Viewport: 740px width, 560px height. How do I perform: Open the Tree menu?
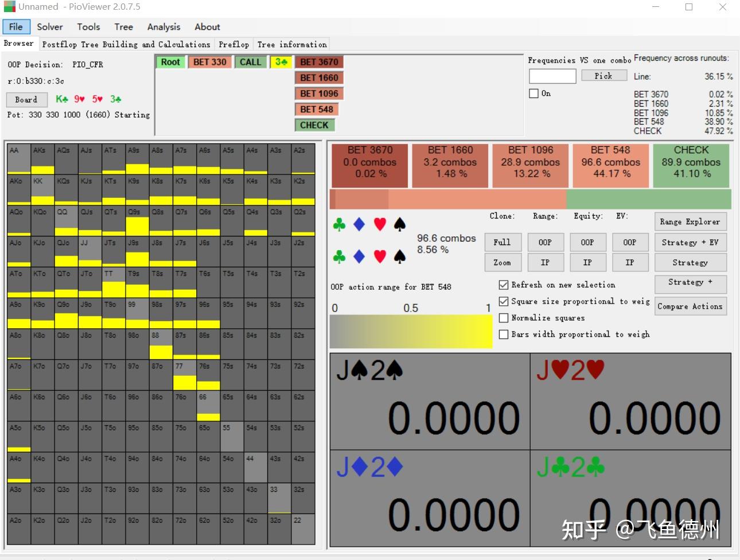tap(123, 27)
